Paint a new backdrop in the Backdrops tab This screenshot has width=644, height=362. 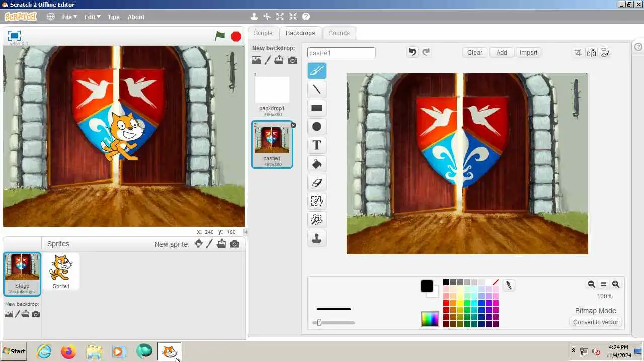pyautogui.click(x=268, y=60)
